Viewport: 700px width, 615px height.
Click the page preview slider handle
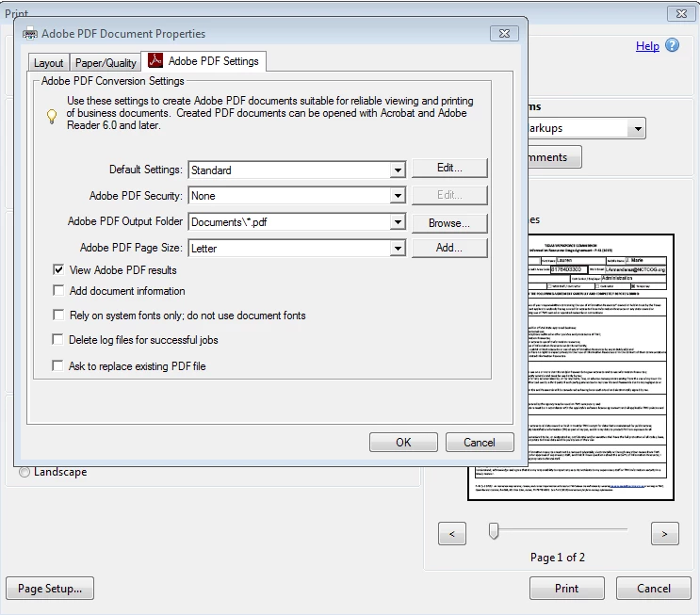pos(494,530)
